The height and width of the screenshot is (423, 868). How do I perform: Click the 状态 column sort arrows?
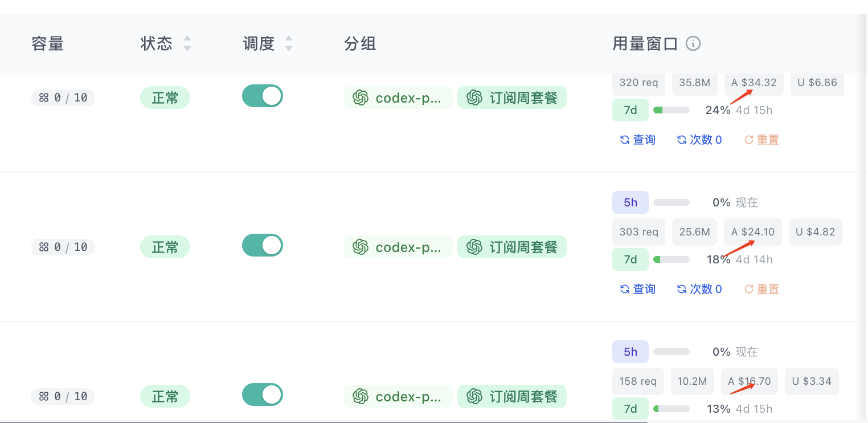(x=187, y=43)
